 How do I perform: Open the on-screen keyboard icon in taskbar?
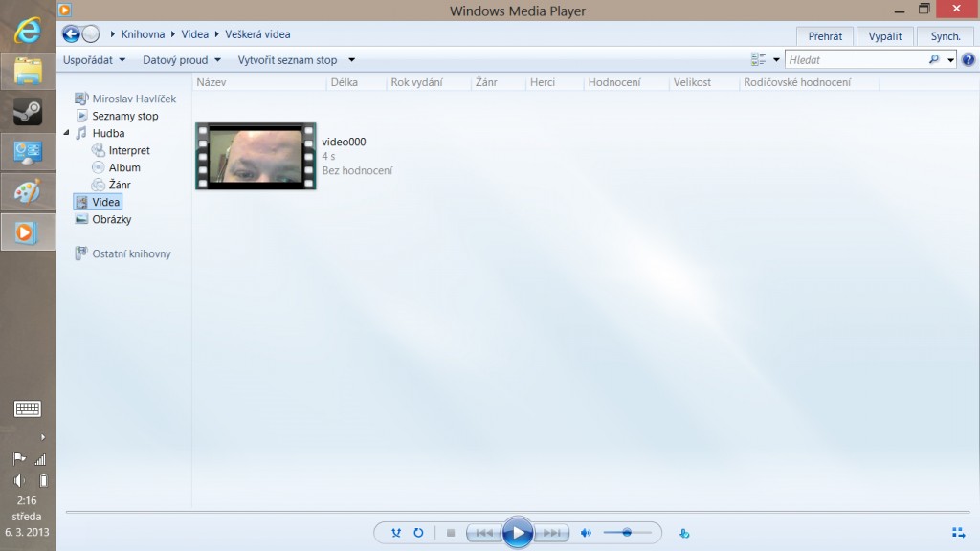click(28, 408)
